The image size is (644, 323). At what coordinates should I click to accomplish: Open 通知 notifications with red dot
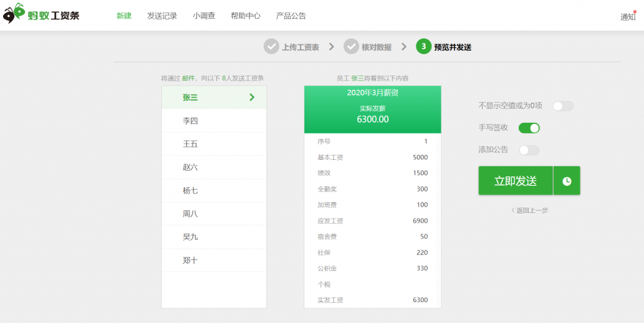tap(628, 17)
